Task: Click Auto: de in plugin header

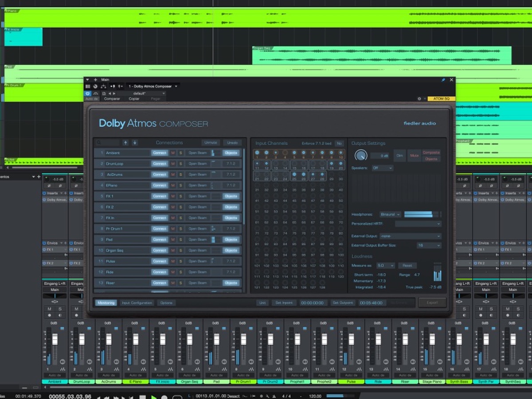Action: 92,99
